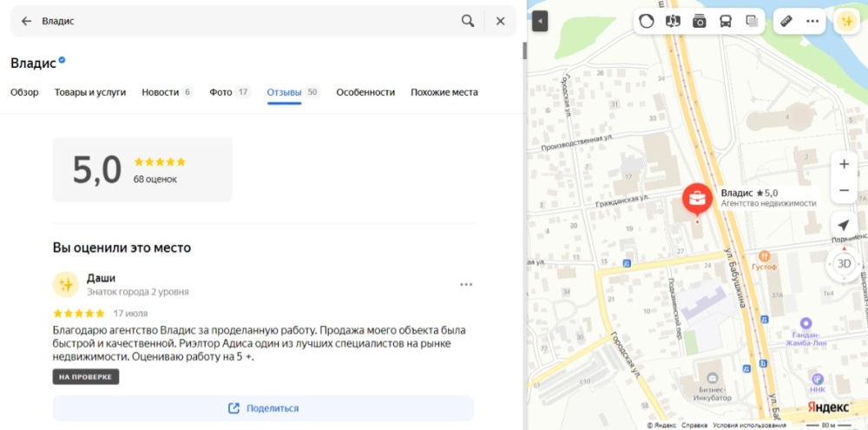Click the blue verified badge beside Владис
This screenshot has height=430, width=868.
[62, 60]
